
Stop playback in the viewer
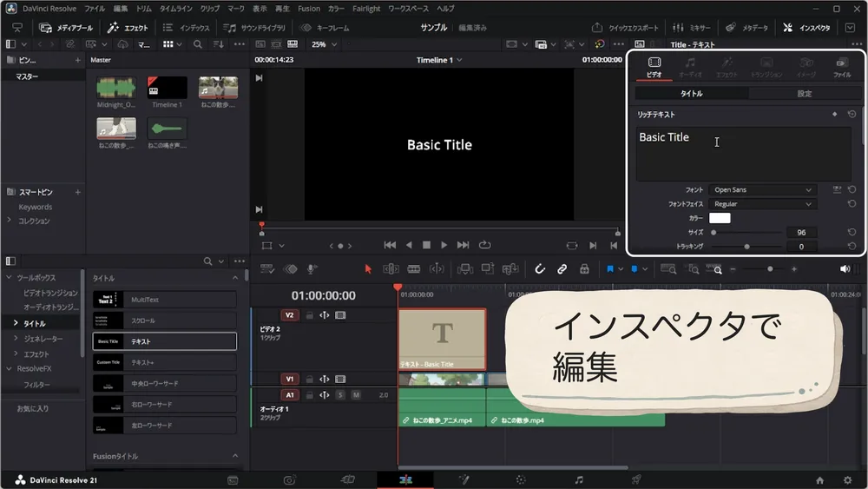[426, 245]
